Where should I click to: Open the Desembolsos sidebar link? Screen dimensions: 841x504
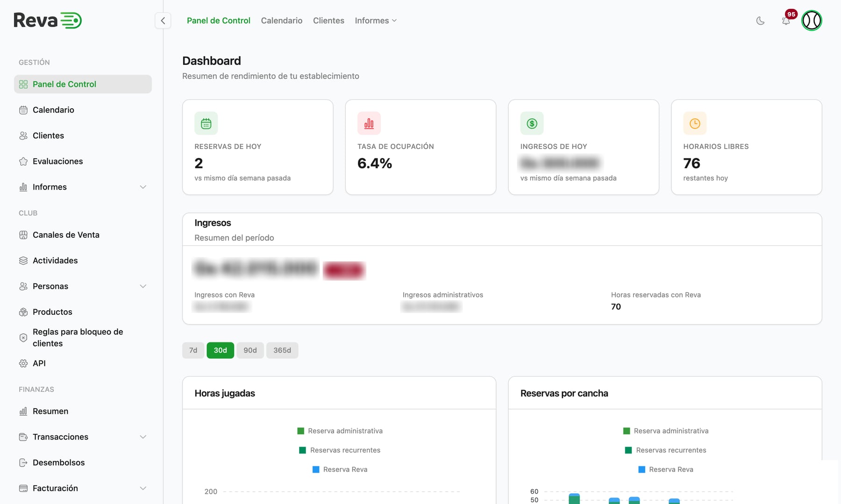coord(83,463)
